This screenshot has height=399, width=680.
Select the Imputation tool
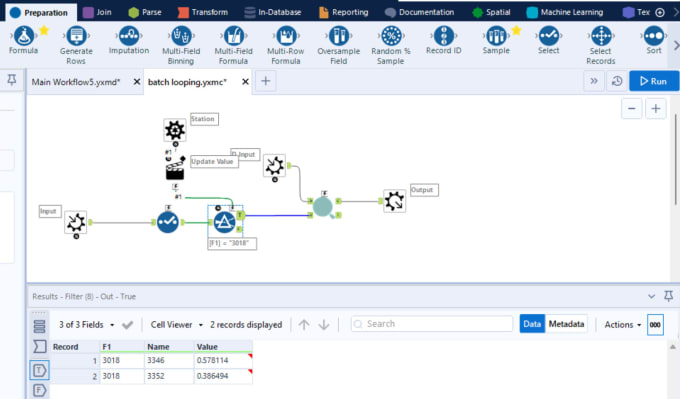coord(129,40)
